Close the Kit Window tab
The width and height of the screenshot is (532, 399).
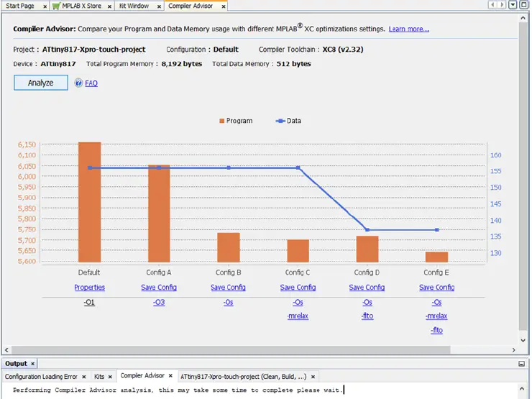[159, 6]
